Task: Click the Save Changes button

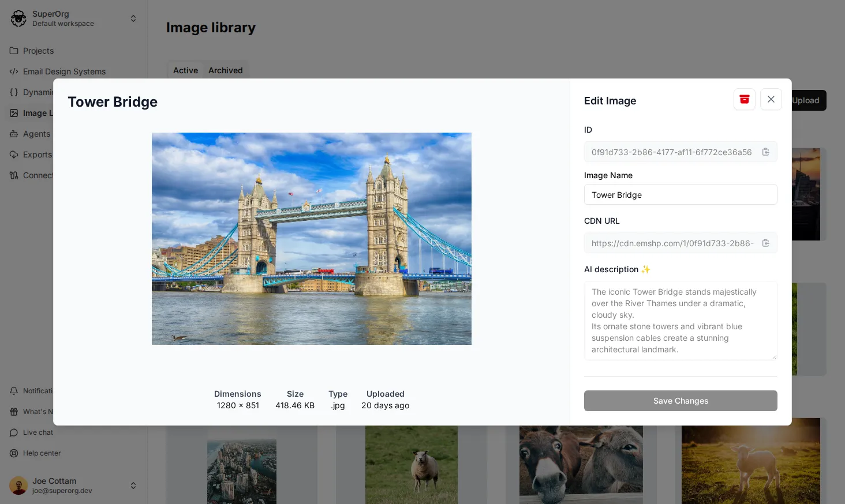Action: tap(681, 401)
